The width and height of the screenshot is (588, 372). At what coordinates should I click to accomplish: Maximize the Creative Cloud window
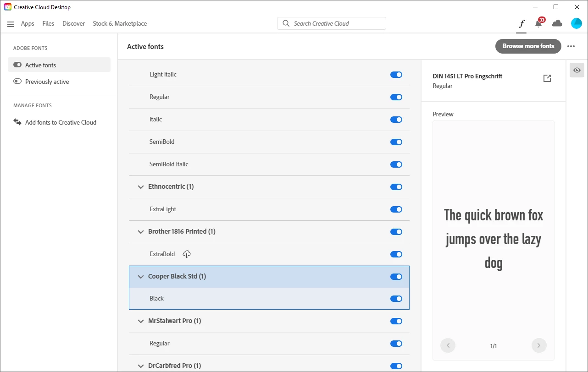point(556,7)
